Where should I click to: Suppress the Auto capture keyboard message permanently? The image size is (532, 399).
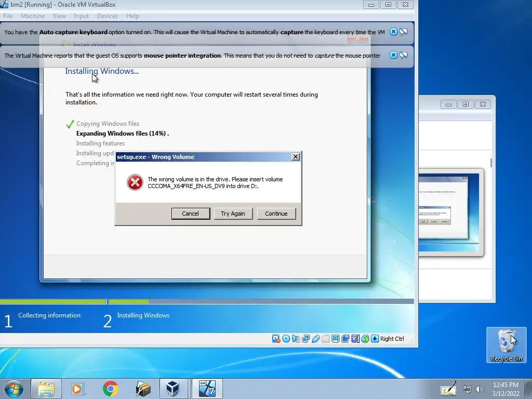pyautogui.click(x=403, y=32)
